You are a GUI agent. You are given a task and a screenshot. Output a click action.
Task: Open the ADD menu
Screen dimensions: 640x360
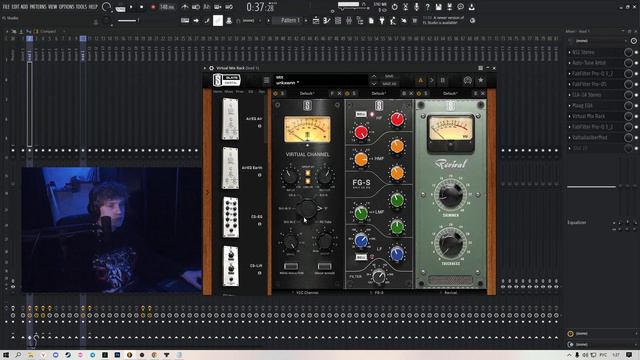(x=24, y=7)
